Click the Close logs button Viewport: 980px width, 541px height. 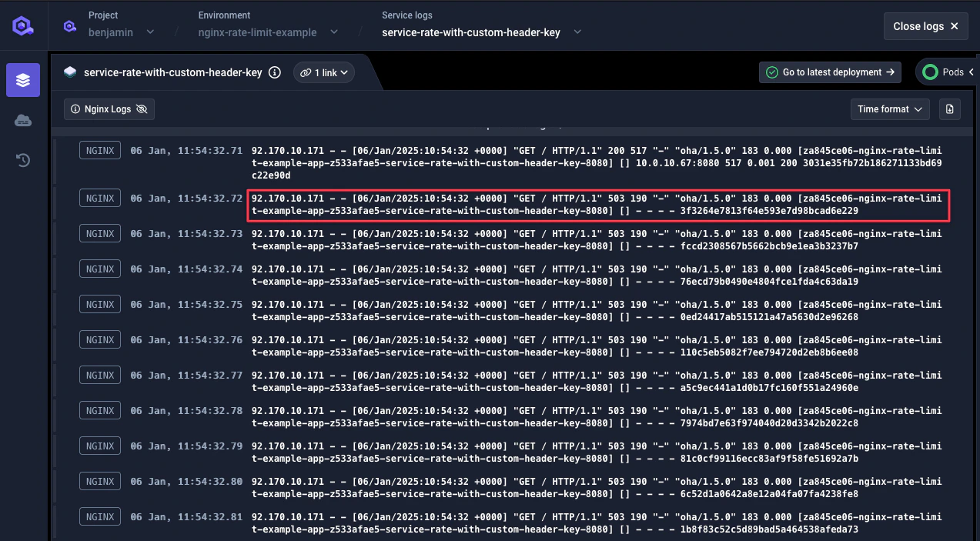coord(925,25)
